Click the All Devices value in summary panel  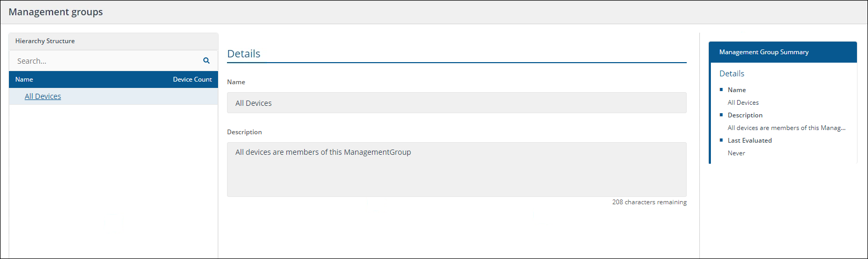[x=743, y=103]
